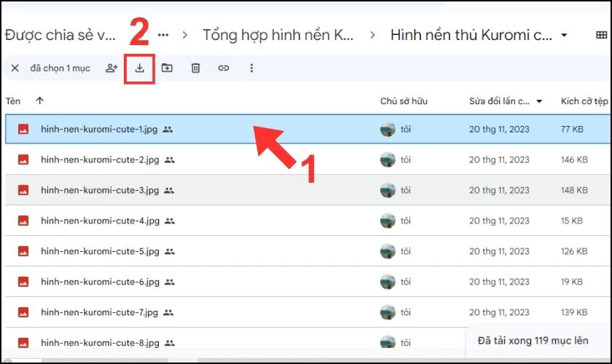Open the 'Hình nền thú Kuromi c...' folder breadcrumb
Image resolution: width=612 pixels, height=364 pixels.
point(471,35)
